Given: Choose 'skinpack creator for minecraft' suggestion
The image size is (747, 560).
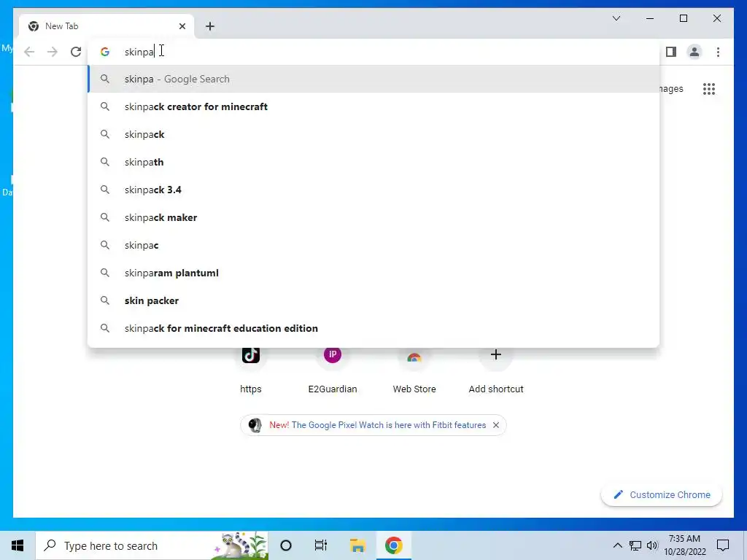Looking at the screenshot, I should [373, 106].
